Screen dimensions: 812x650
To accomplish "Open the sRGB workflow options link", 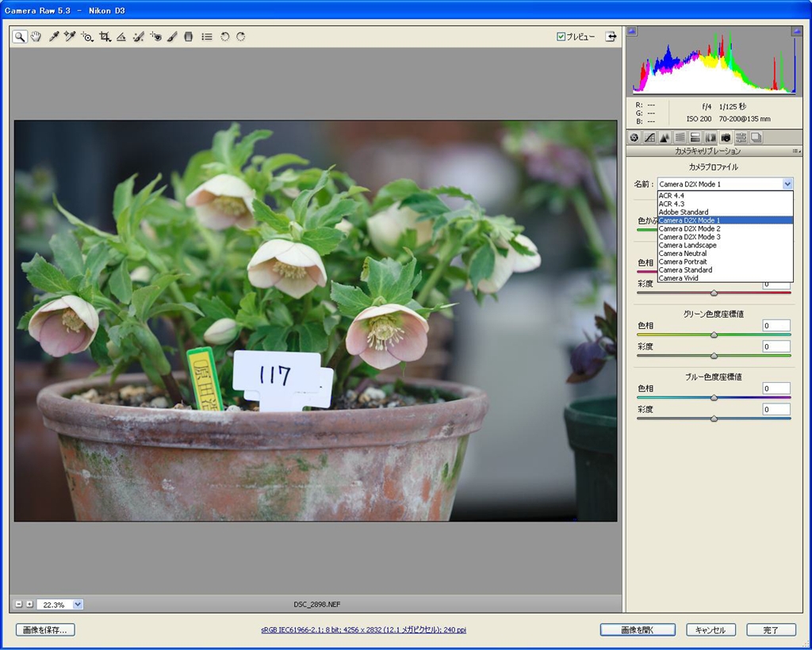I will point(363,630).
